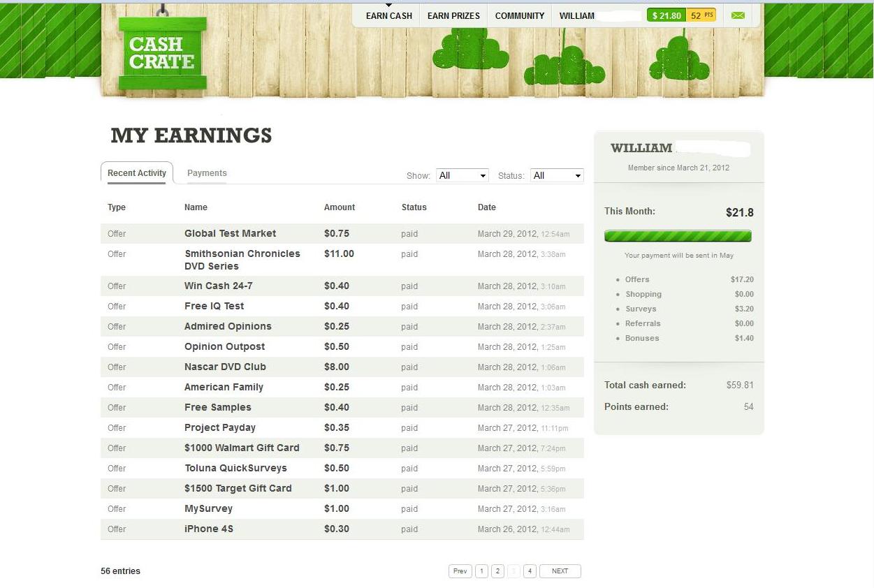This screenshot has width=874, height=588.
Task: Select the Recent Activity tab
Action: pyautogui.click(x=137, y=172)
